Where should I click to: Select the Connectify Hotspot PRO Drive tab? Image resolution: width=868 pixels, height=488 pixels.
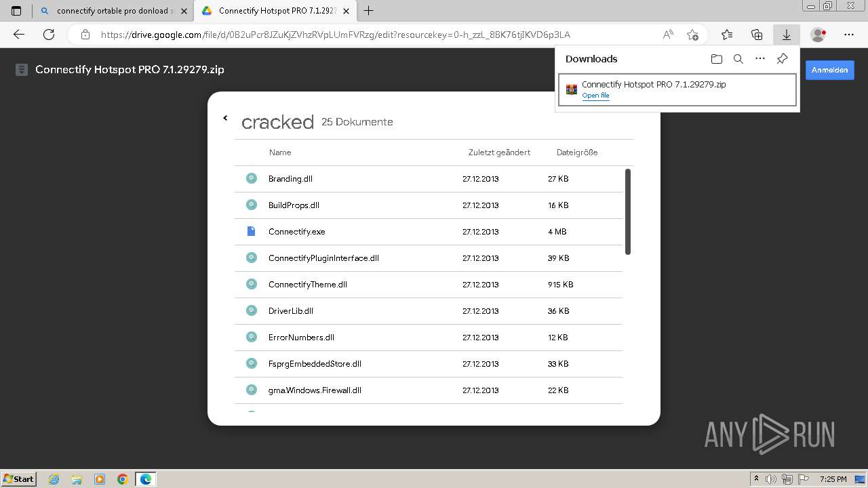(x=277, y=11)
